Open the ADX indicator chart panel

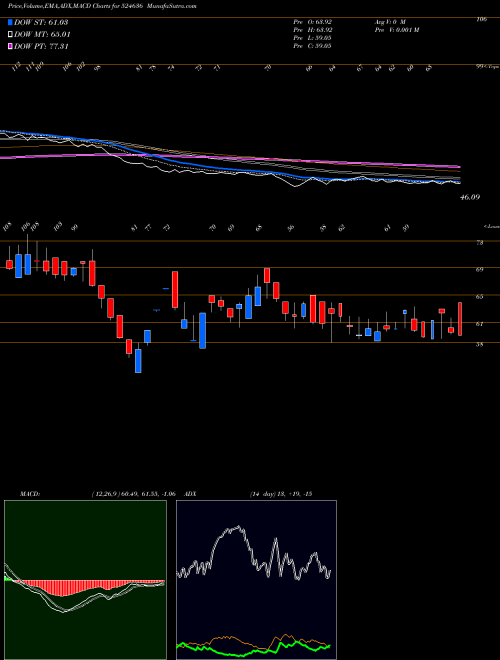pos(256,580)
